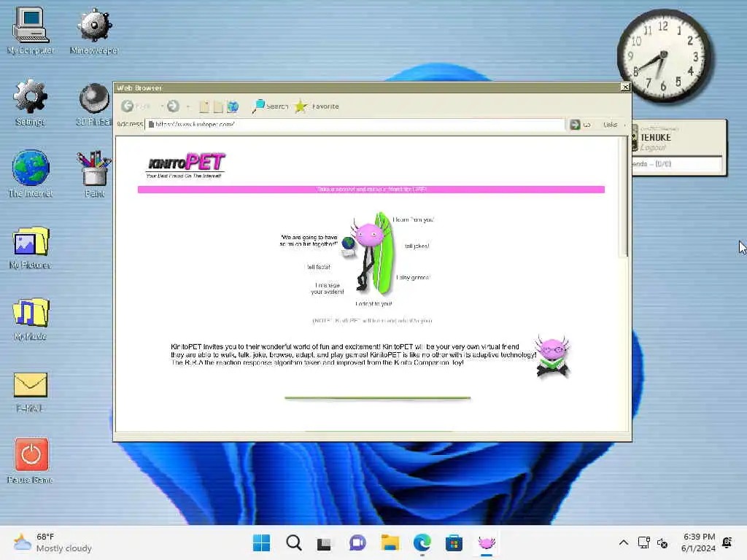The width and height of the screenshot is (747, 560).
Task: Click the 'I learn from you!' caption
Action: (x=413, y=219)
